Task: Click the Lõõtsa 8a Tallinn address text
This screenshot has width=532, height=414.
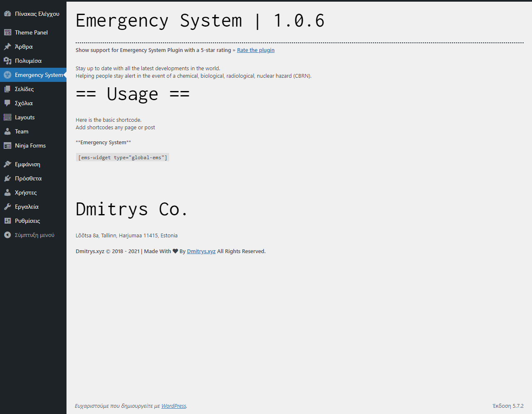Action: [127, 236]
